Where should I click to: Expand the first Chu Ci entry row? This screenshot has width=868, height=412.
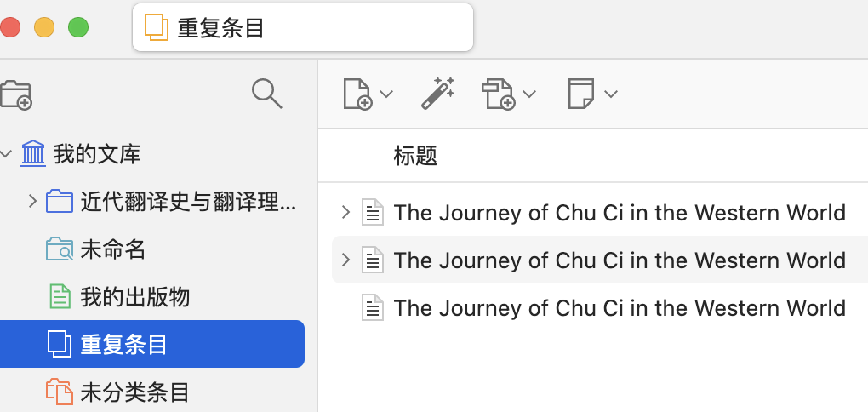[345, 212]
